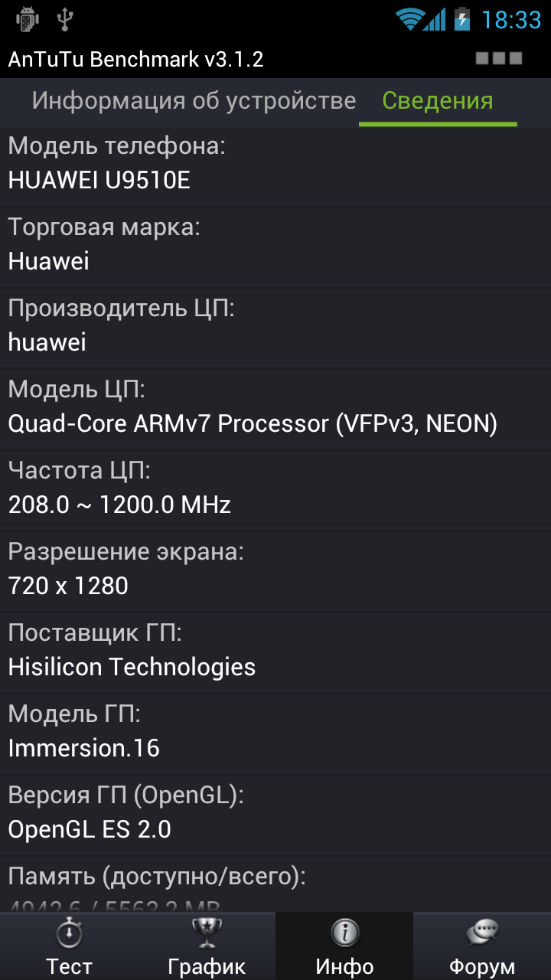Open the Тест bottom tab label
Viewport: 551px width, 980px height.
pyautogui.click(x=69, y=966)
